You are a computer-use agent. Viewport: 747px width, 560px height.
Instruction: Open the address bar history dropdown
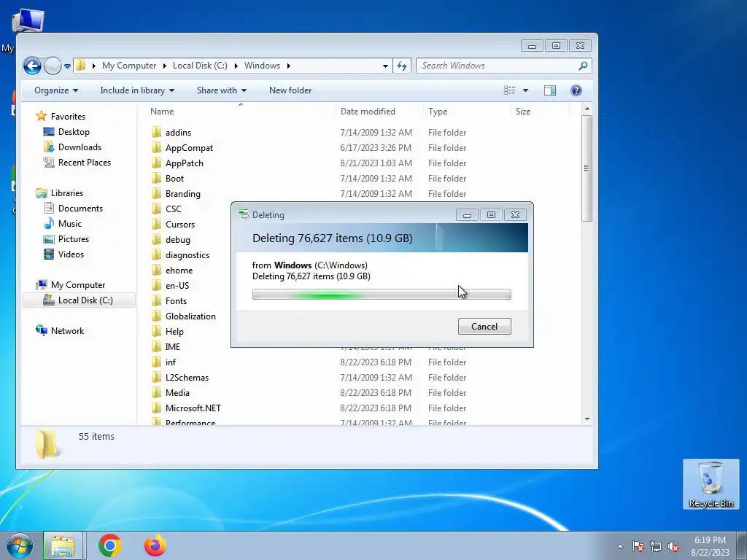tap(385, 66)
